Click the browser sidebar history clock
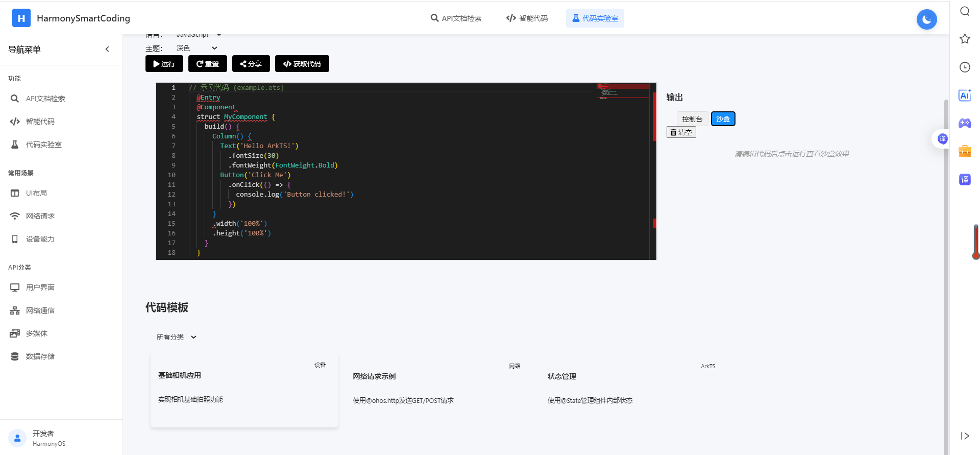This screenshot has height=455, width=980. click(x=965, y=67)
